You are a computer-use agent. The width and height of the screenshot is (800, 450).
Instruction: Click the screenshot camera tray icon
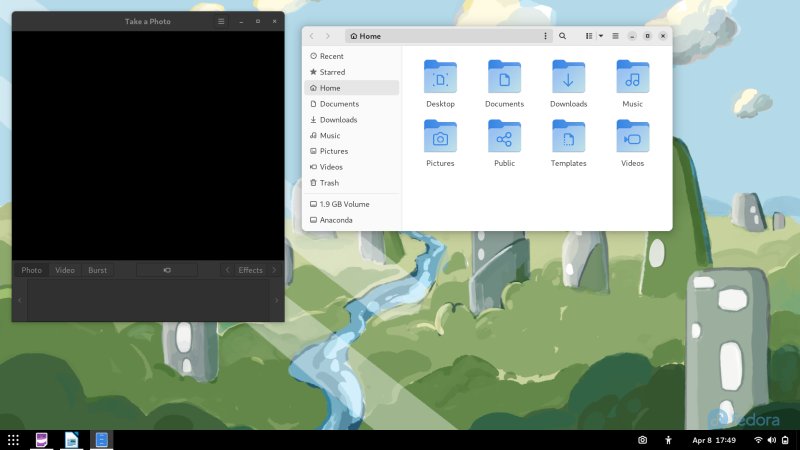[642, 440]
